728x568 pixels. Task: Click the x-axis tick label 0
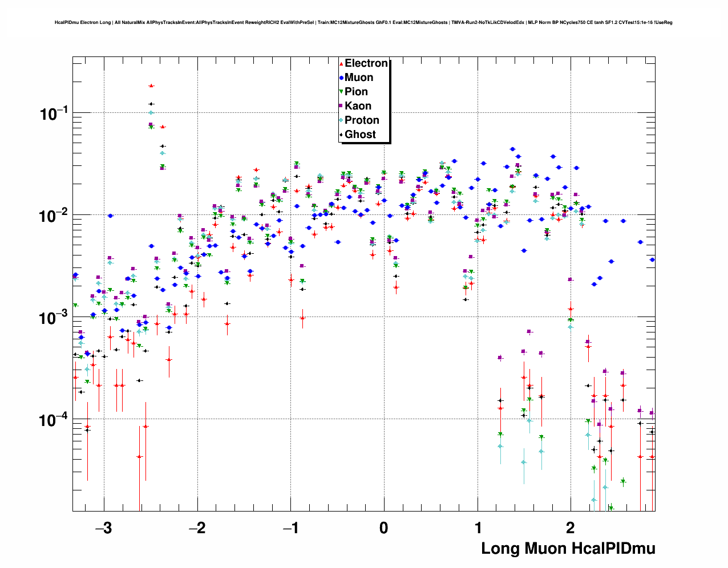(383, 528)
